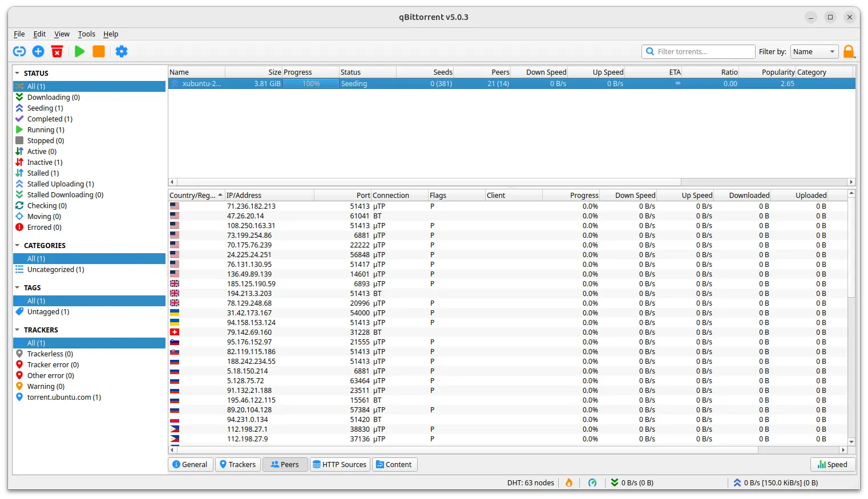
Task: Select the Stalled Downloading (0) filter
Action: (89, 195)
